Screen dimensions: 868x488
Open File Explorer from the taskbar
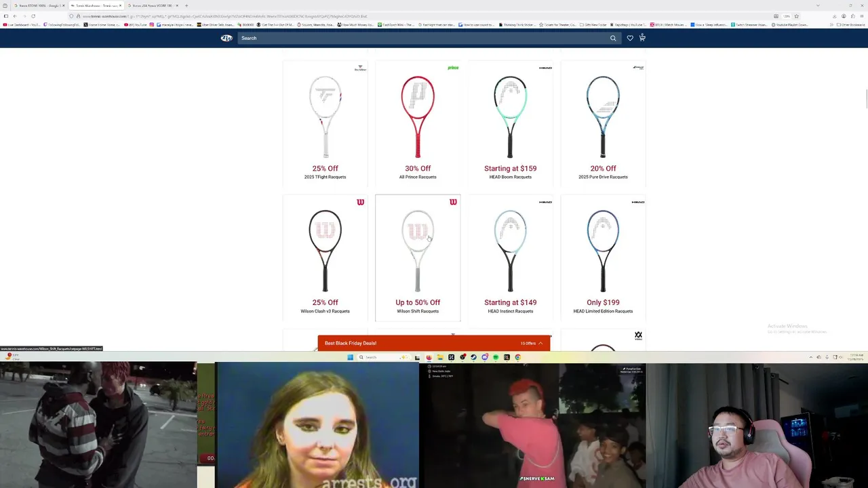click(x=440, y=357)
